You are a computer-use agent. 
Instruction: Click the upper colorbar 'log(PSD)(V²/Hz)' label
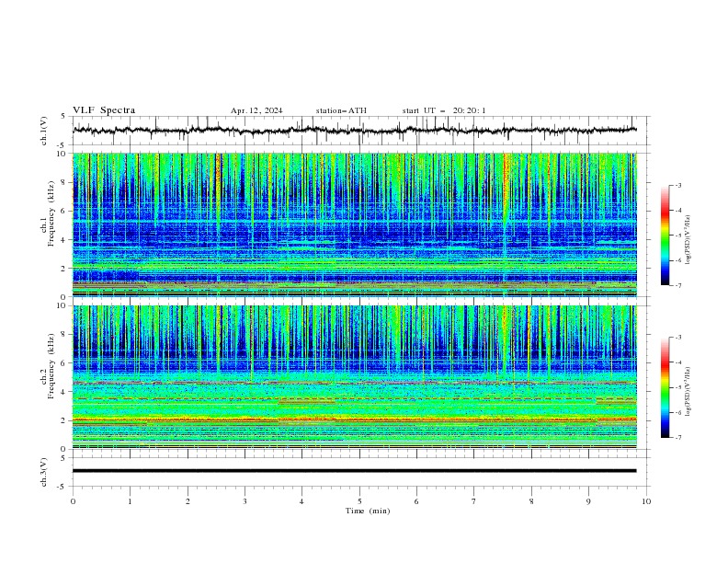688,240
